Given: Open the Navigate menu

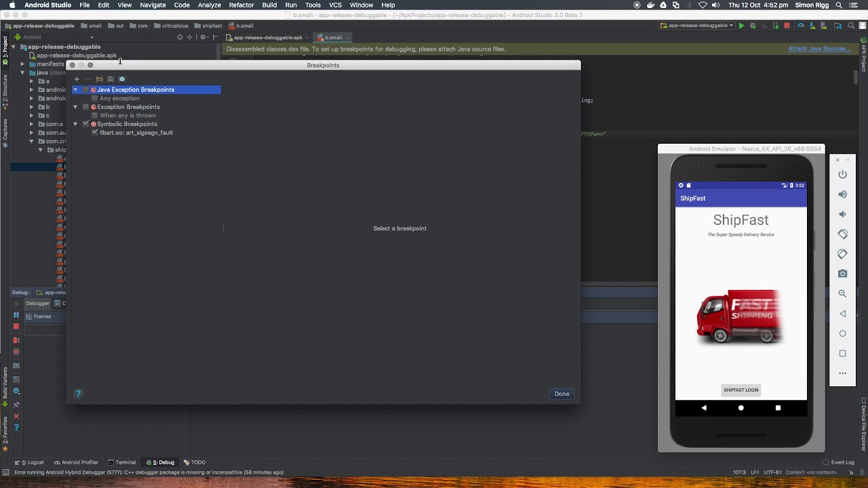Looking at the screenshot, I should pos(153,5).
